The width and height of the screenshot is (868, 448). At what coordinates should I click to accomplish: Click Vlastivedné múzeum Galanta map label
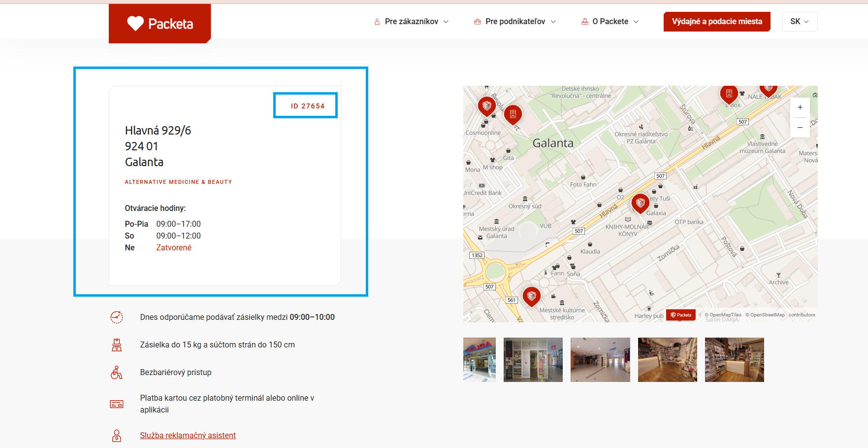pyautogui.click(x=763, y=147)
